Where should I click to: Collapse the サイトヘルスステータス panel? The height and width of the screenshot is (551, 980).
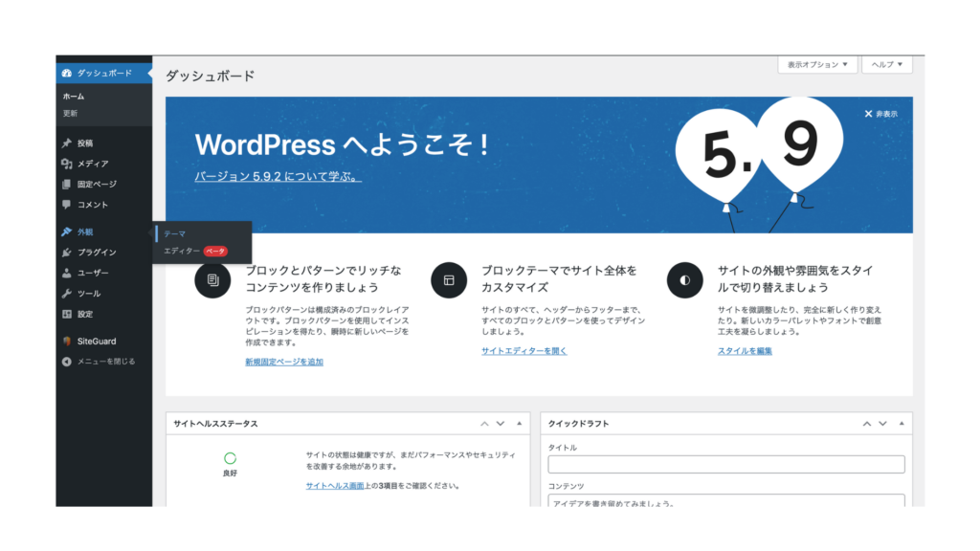pos(520,424)
